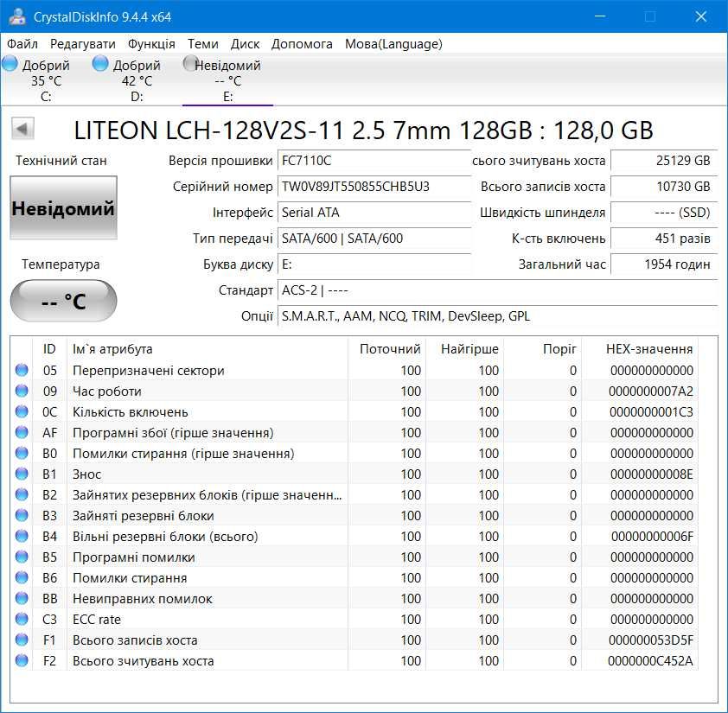
Task: Click the CrystalDiskInfo app icon in title bar
Action: pos(17,16)
